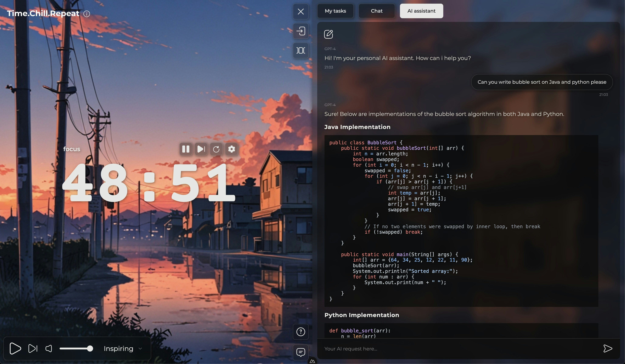Skip to the next timer phase

coord(201,149)
